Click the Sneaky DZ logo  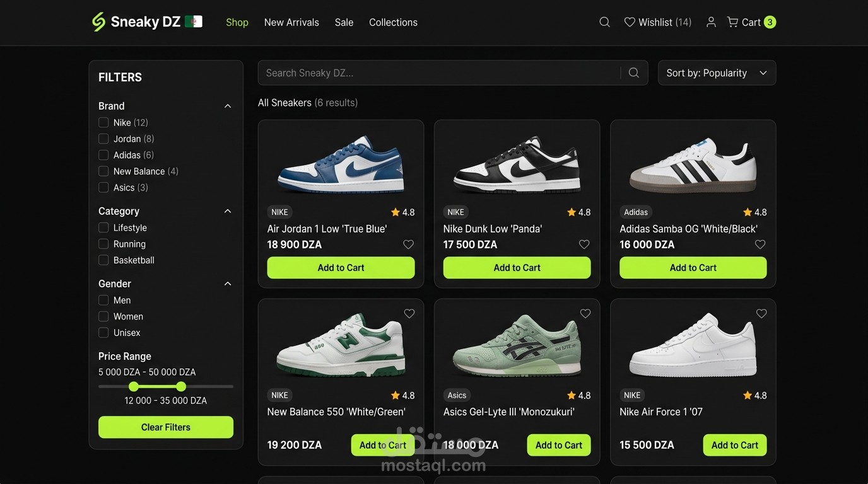point(147,22)
